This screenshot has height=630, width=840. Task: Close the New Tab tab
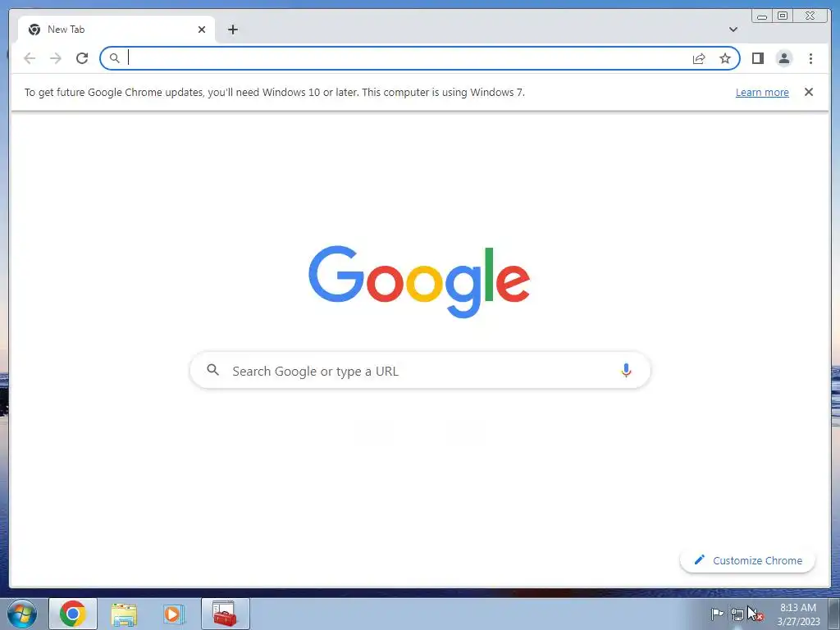(x=202, y=30)
